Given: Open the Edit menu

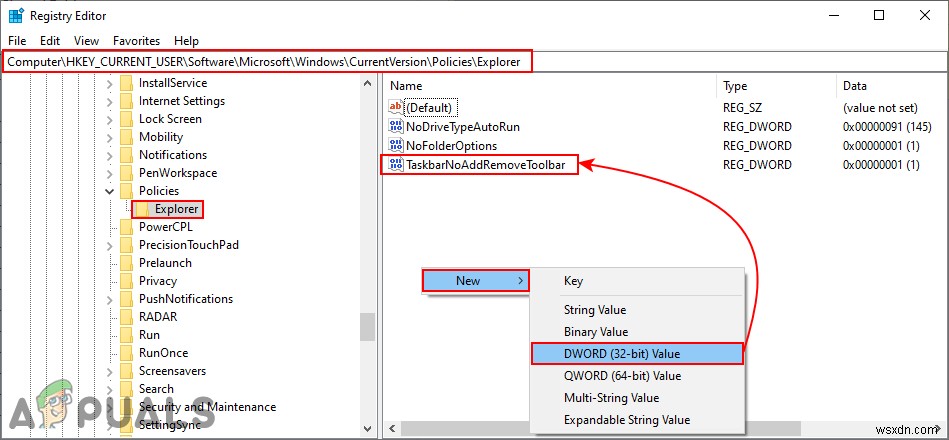Looking at the screenshot, I should pos(50,41).
